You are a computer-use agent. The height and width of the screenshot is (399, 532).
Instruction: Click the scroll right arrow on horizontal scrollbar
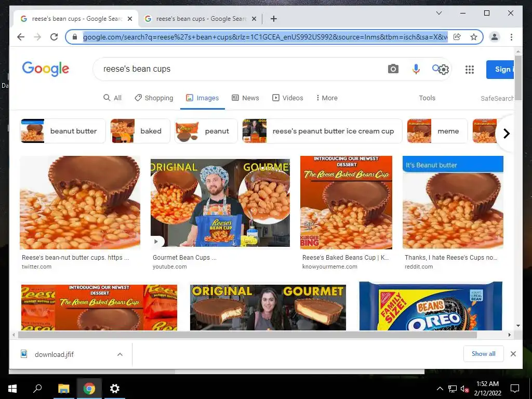[509, 335]
